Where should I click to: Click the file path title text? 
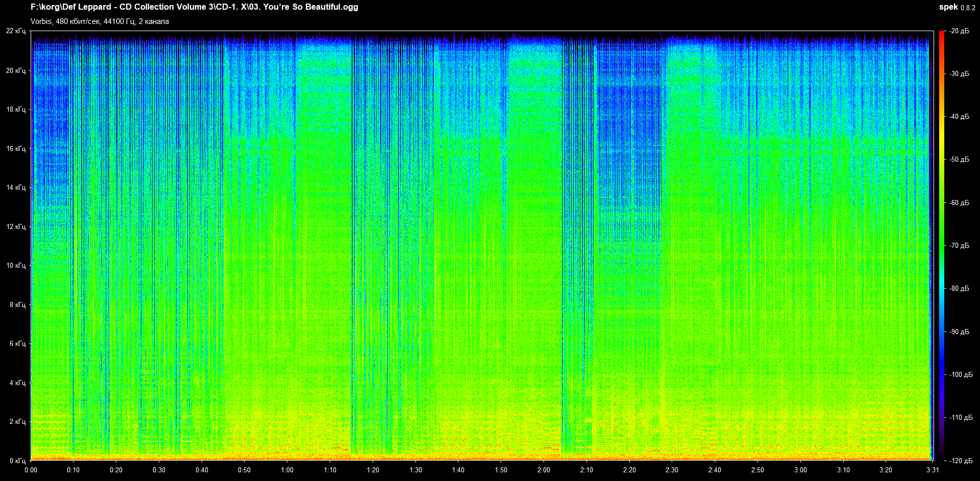coord(194,7)
